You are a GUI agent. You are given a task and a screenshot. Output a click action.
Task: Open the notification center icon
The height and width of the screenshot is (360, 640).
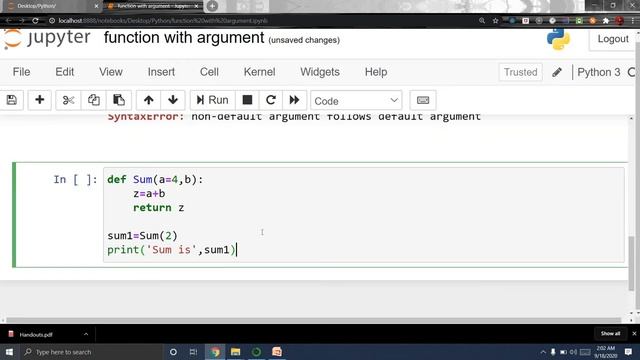(628, 352)
